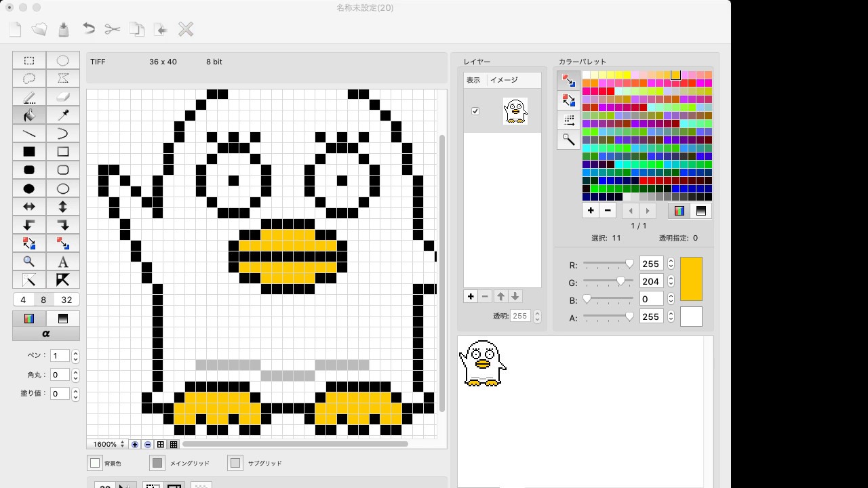Viewport: 868px width, 488px height.
Task: Select the filled ellipse tool
Action: (29, 188)
